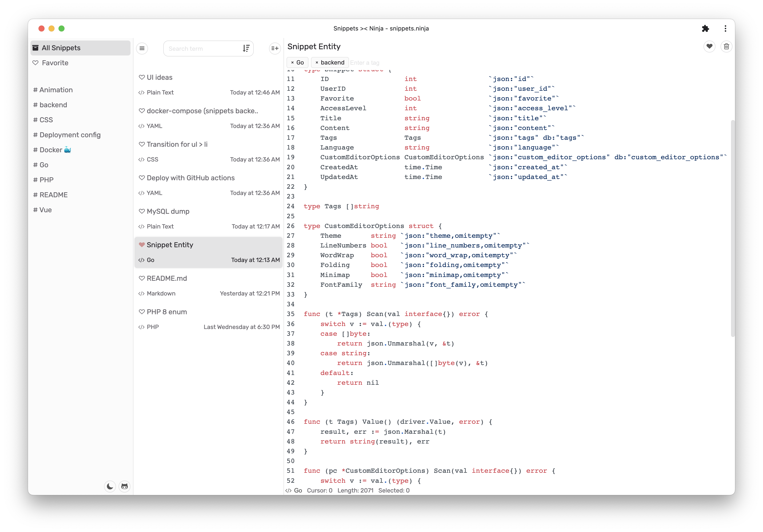Image resolution: width=763 pixels, height=532 pixels.
Task: Filter by the PHP tag in sidebar
Action: 43,179
